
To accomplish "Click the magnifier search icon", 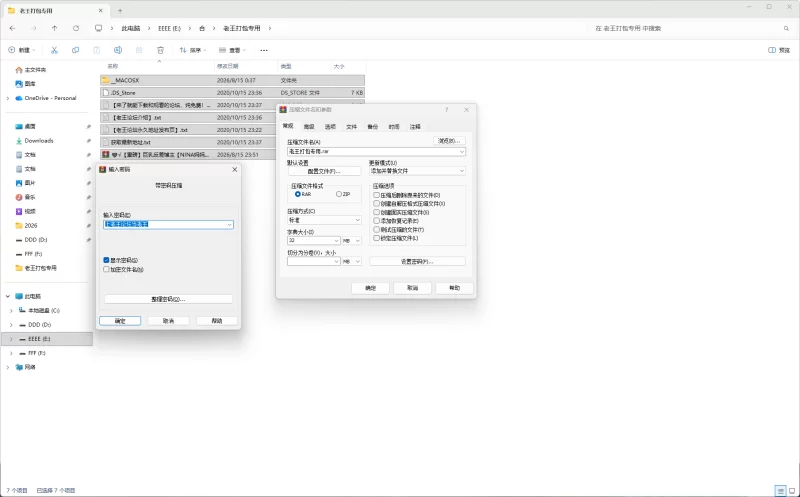I will pyautogui.click(x=786, y=28).
